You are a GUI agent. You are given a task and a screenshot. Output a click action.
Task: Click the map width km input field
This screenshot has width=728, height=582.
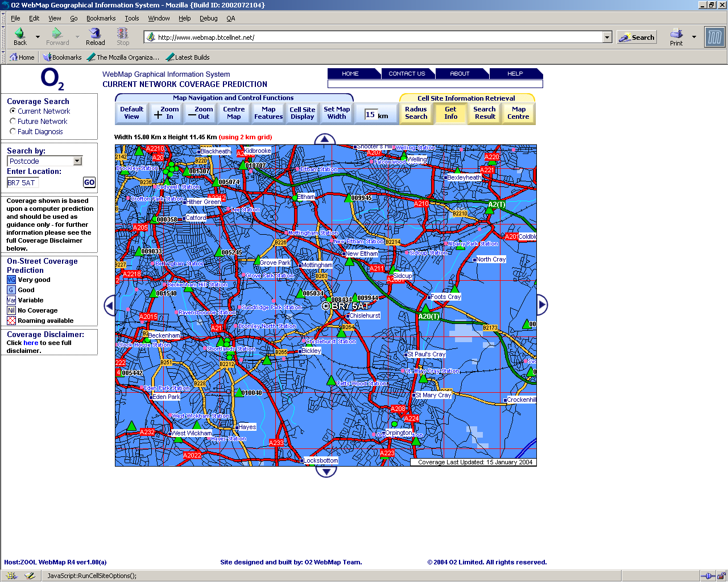[x=370, y=115]
